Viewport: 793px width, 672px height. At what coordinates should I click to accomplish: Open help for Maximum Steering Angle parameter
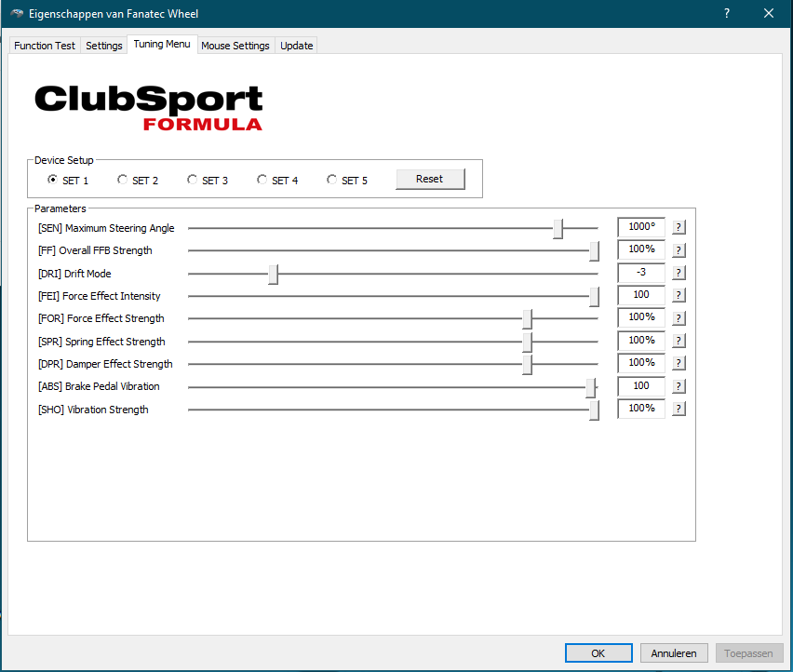(x=679, y=227)
